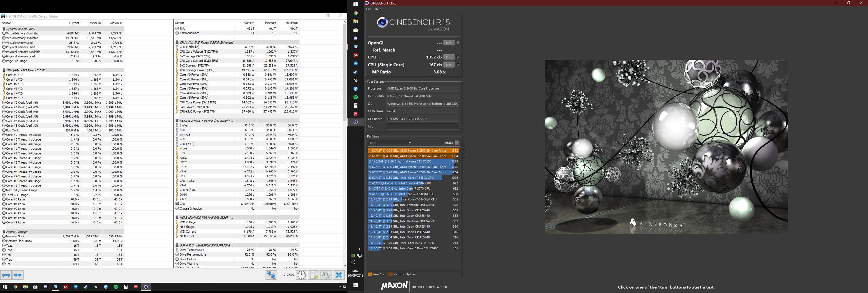Screen dimensions: 868x293
Task: Select the 'Bus Clock' sensor row
Action: (63, 130)
